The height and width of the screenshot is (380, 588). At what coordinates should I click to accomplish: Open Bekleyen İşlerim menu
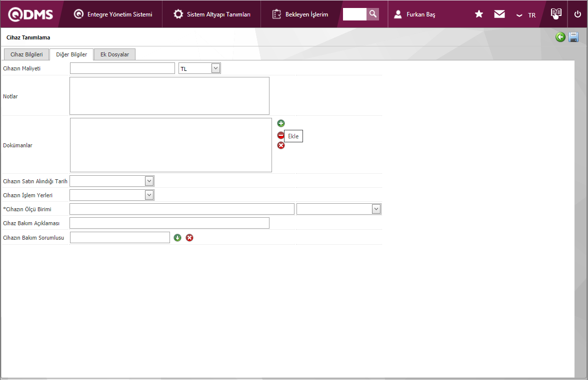point(300,14)
